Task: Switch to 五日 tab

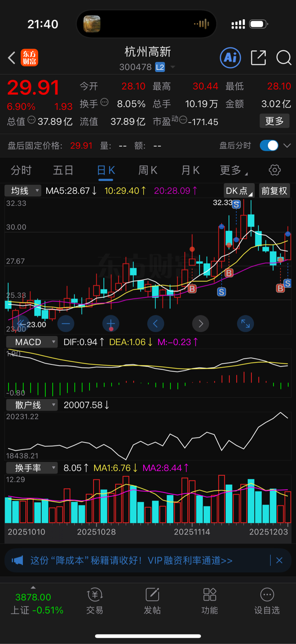Action: (63, 170)
